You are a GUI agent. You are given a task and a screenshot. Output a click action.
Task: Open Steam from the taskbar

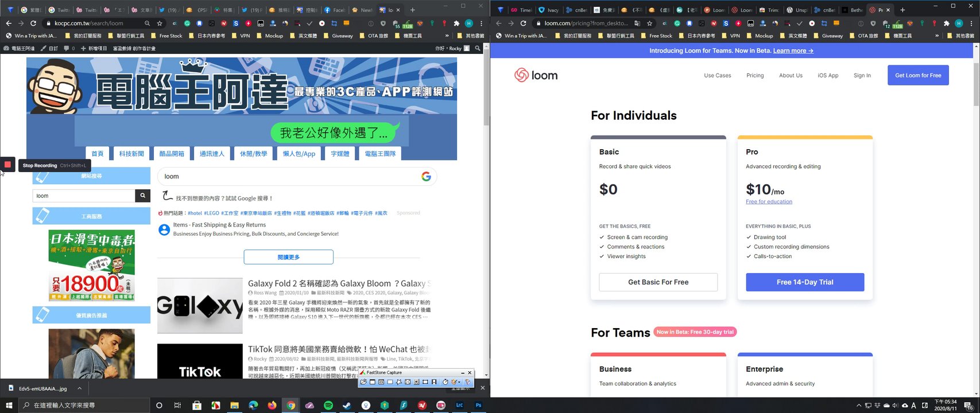click(x=347, y=405)
